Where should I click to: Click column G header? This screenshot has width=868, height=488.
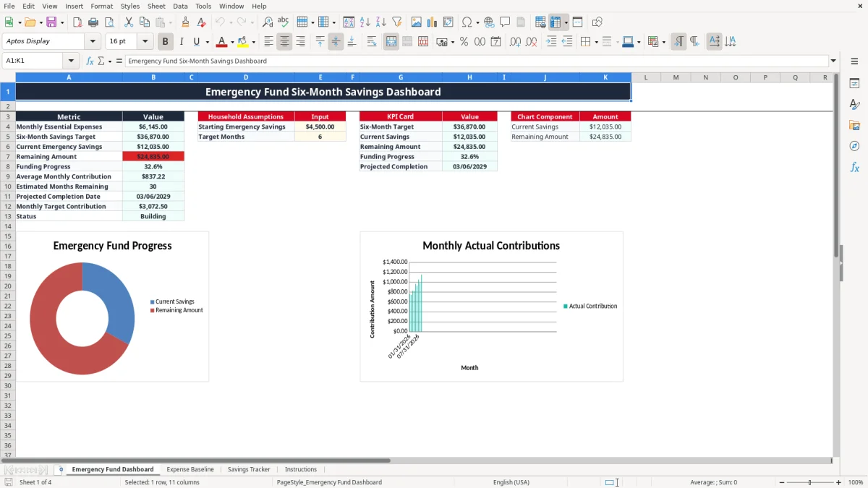point(400,77)
